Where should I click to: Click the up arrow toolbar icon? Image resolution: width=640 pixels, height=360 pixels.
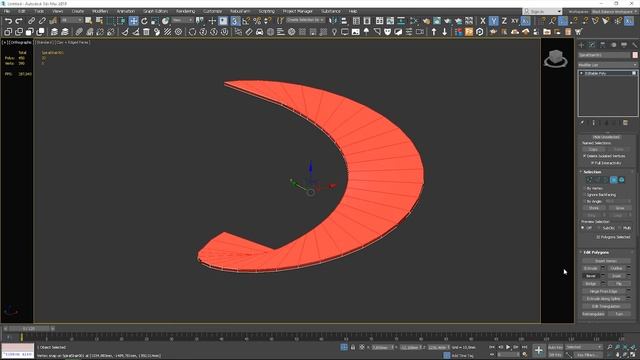(434, 32)
